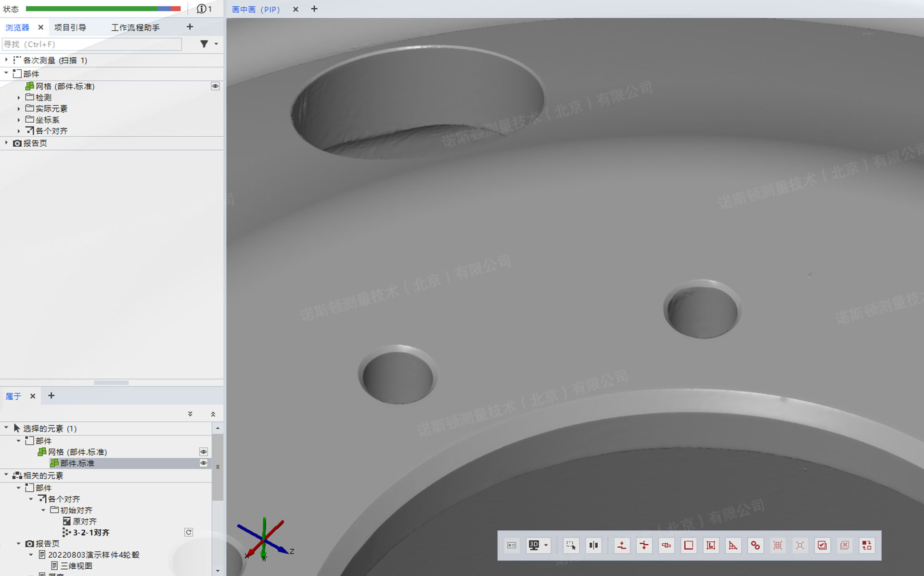924x576 pixels.
Task: Add a new 3D view tab
Action: click(x=314, y=9)
